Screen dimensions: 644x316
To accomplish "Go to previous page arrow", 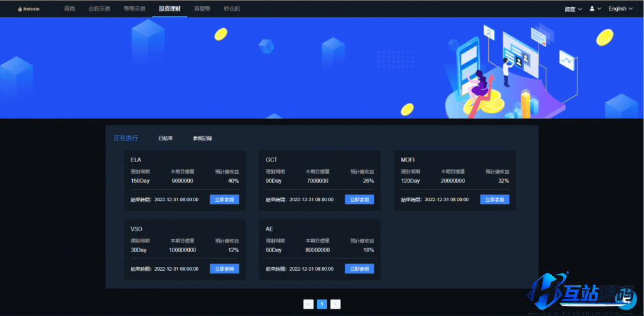I will click(x=309, y=304).
